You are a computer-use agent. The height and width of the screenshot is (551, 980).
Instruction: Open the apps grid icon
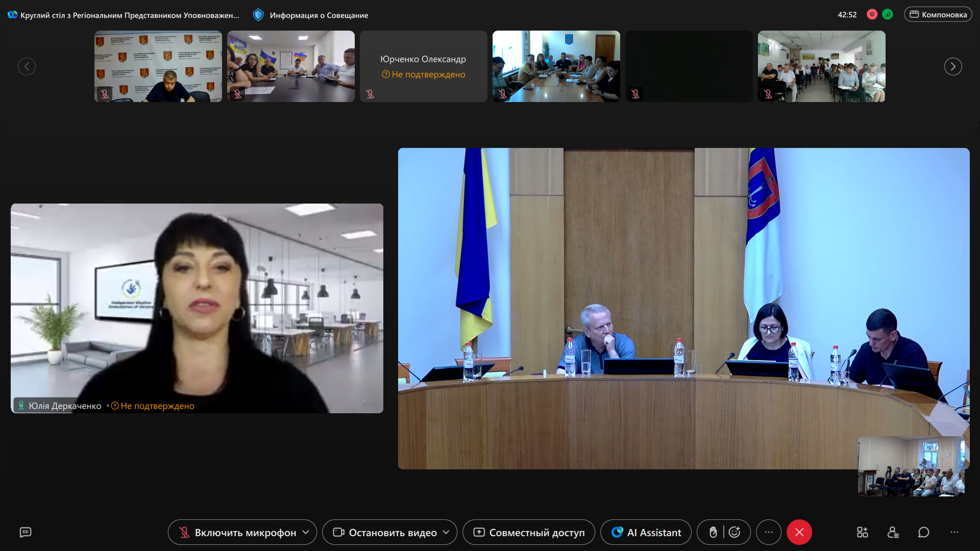tap(862, 532)
